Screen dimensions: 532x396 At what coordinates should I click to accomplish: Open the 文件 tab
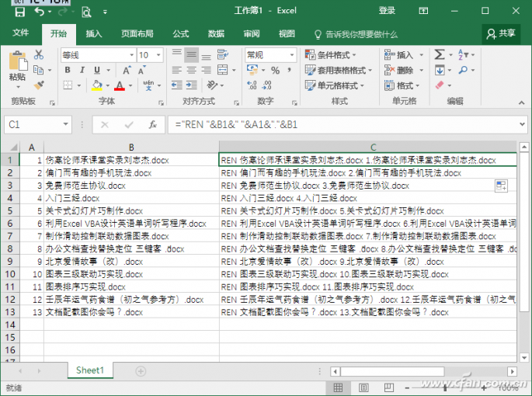21,33
